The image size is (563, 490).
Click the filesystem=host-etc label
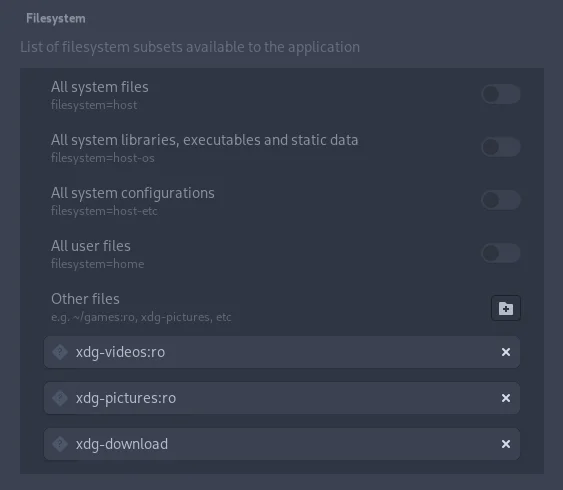coord(104,211)
